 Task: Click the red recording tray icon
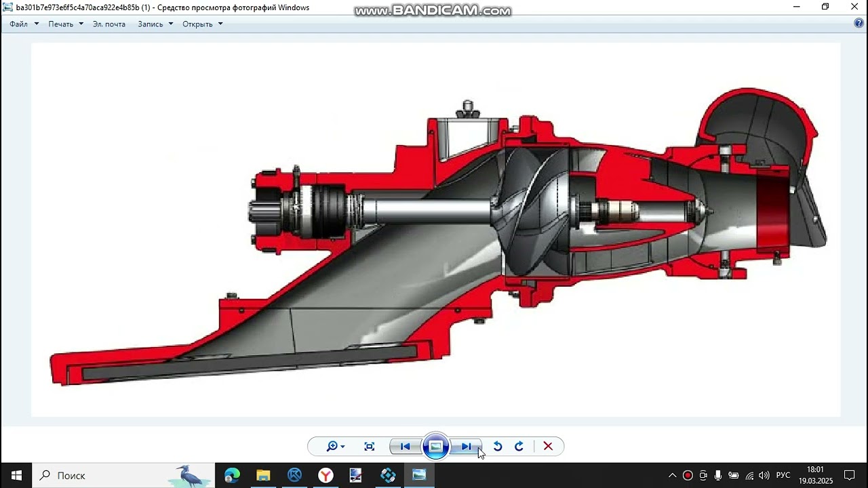coord(688,475)
